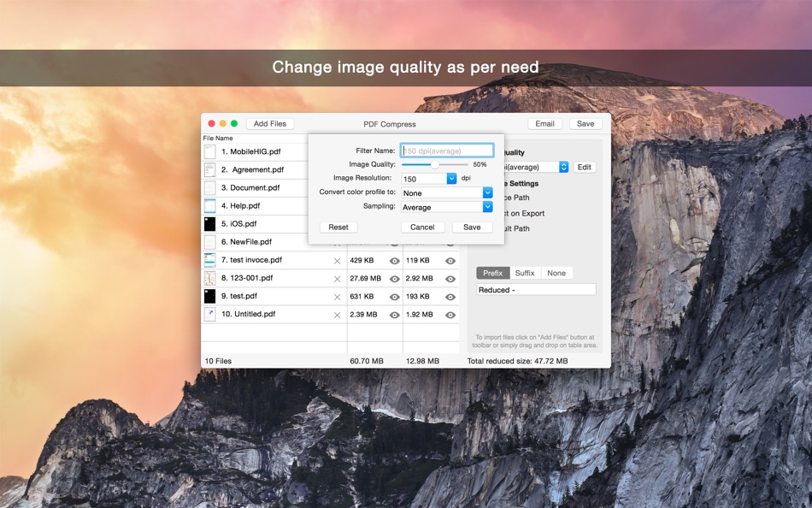Click Reset button in filter dialog
812x508 pixels.
click(x=338, y=227)
